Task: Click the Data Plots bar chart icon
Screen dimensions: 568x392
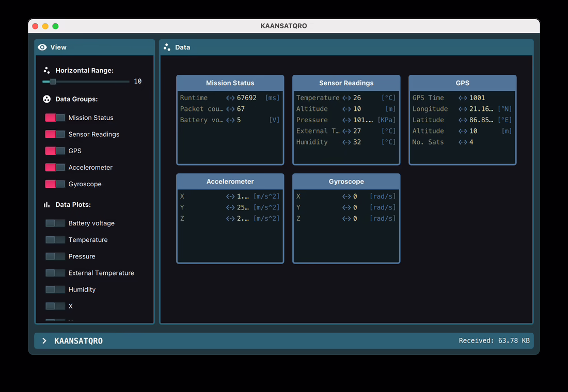Action: (x=46, y=205)
